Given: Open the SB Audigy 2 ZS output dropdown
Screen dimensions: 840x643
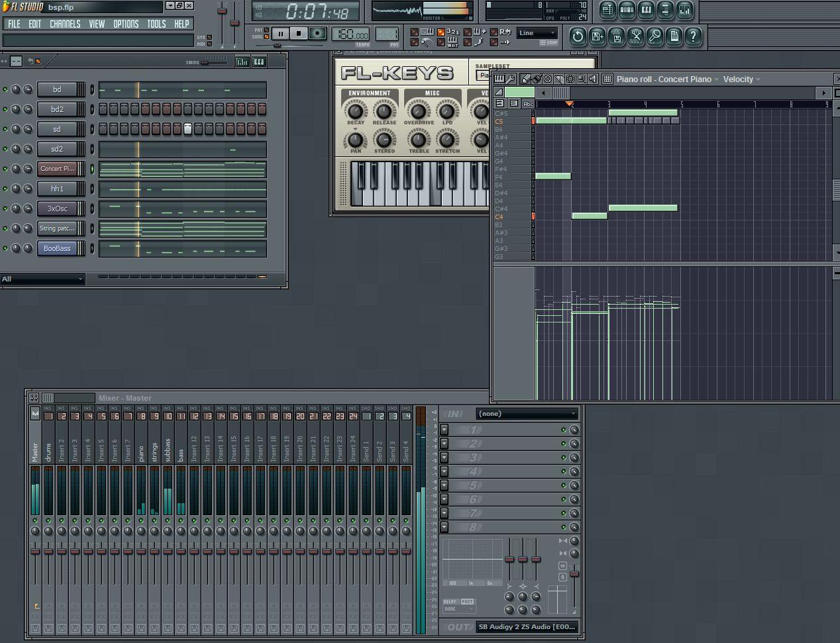Looking at the screenshot, I should coord(527,626).
